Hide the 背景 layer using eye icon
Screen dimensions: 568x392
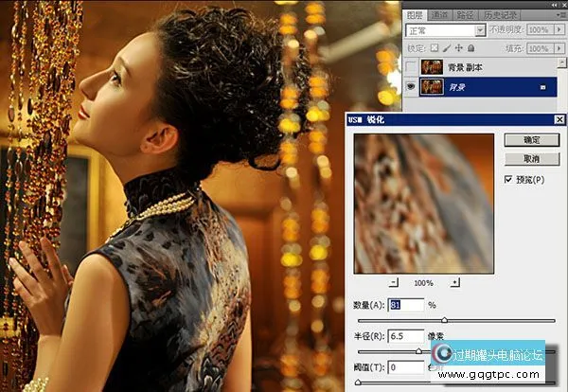410,86
